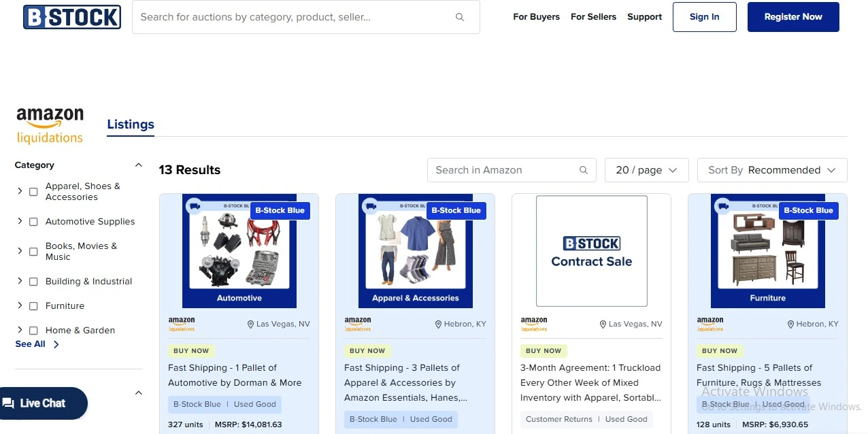The height and width of the screenshot is (434, 868).
Task: Click the Register Now button
Action: (792, 17)
